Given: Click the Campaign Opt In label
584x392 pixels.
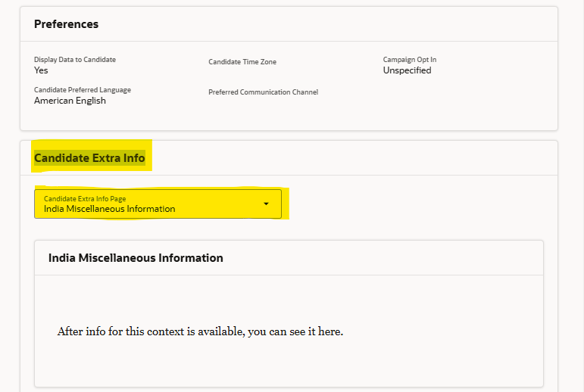Looking at the screenshot, I should click(410, 60).
